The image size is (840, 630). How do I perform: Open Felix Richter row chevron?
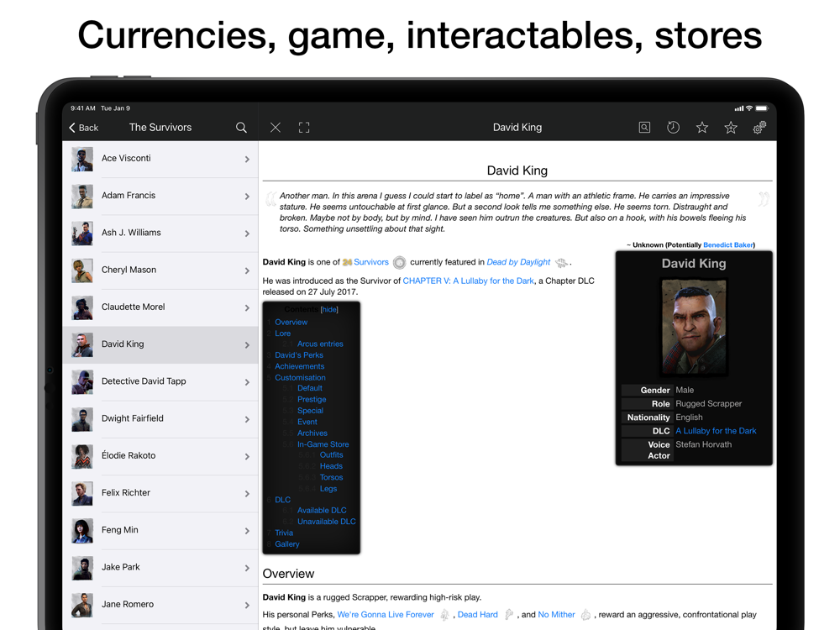[247, 493]
